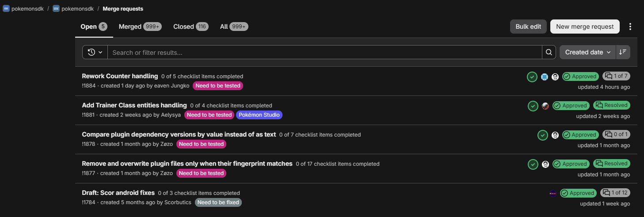644x217 pixels.
Task: Click the Need to be fixed label
Action: (x=218, y=202)
